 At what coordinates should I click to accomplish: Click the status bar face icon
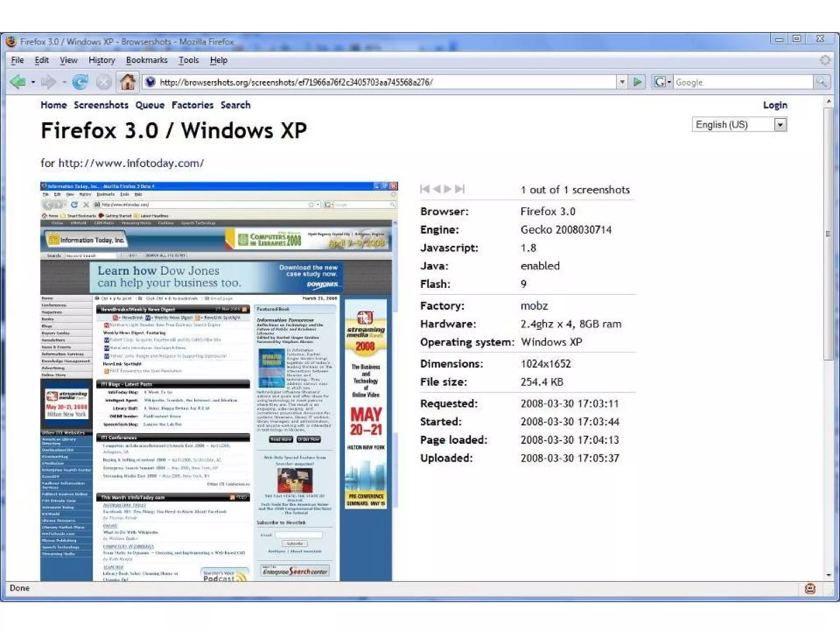coord(810,589)
